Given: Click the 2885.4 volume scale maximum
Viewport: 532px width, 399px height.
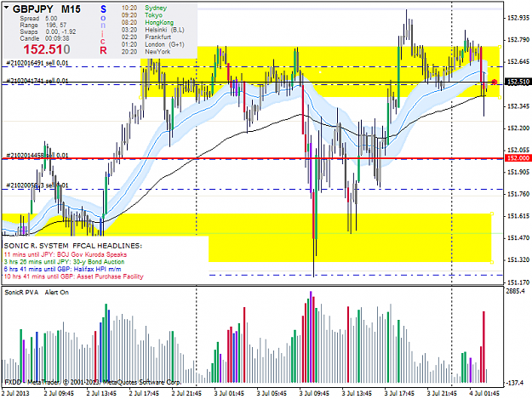Looking at the screenshot, I should 515,291.
